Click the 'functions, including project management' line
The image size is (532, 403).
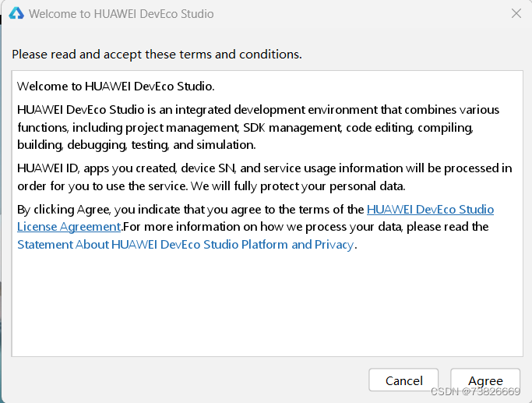coord(245,127)
